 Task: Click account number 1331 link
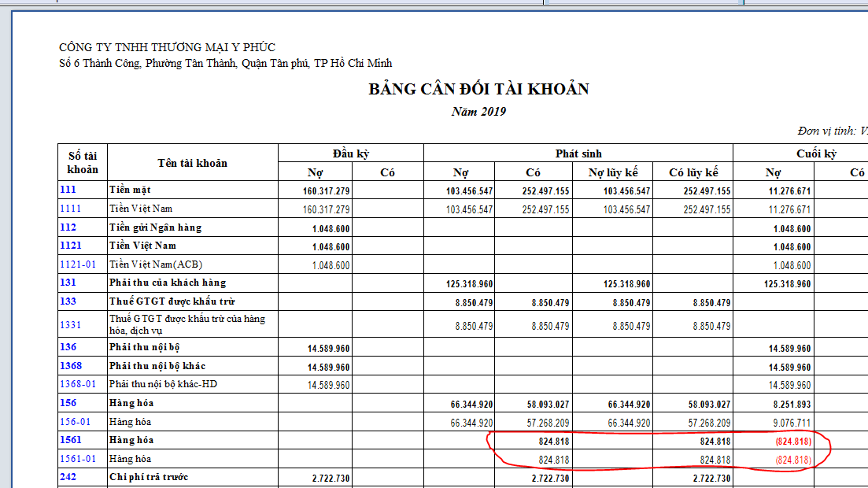(x=69, y=324)
